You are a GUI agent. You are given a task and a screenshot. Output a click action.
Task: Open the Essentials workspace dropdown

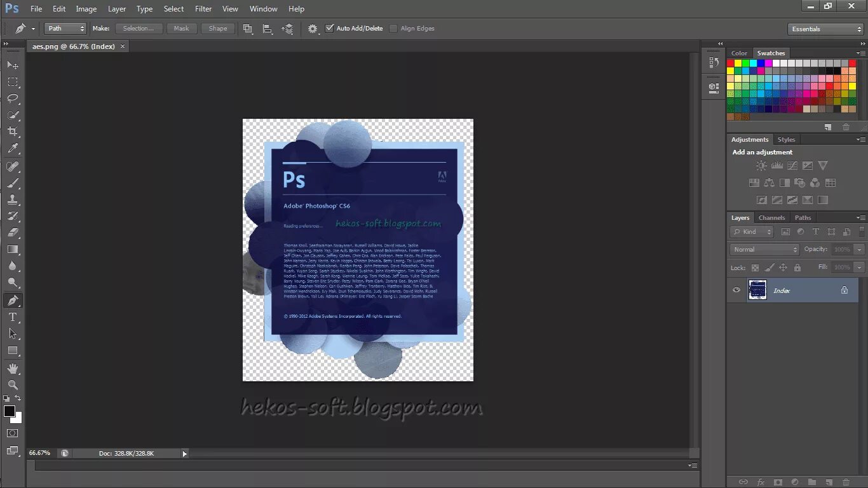[824, 29]
